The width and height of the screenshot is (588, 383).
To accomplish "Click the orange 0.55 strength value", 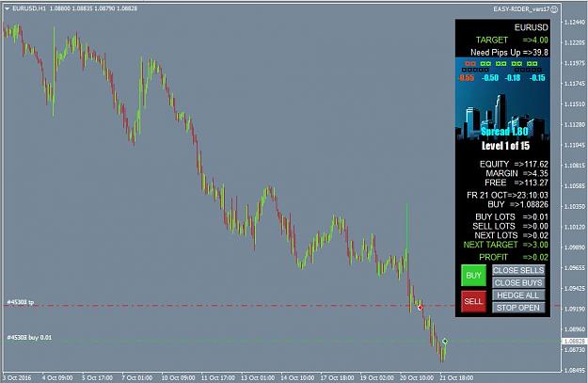I will click(467, 78).
